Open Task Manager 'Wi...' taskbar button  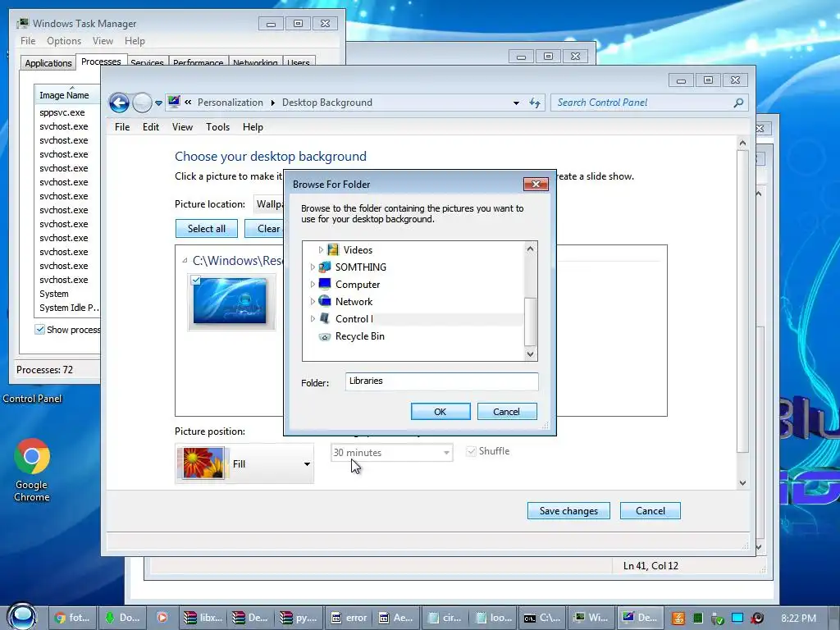[591, 617]
